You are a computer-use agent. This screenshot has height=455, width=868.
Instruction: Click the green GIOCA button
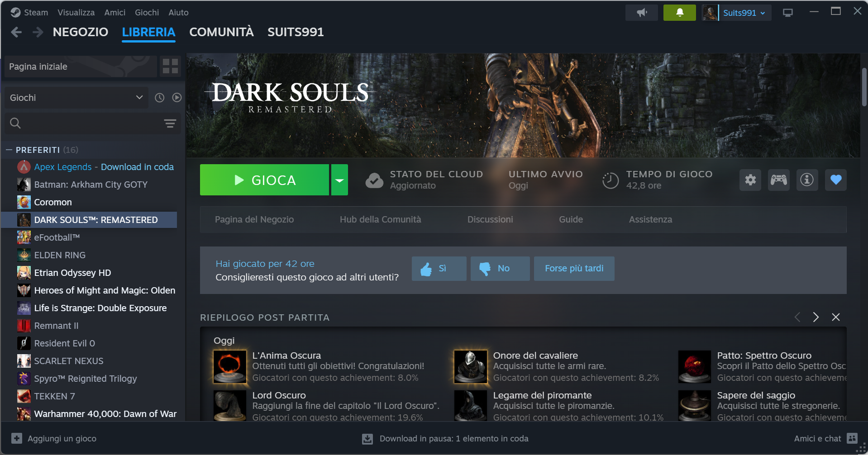264,180
